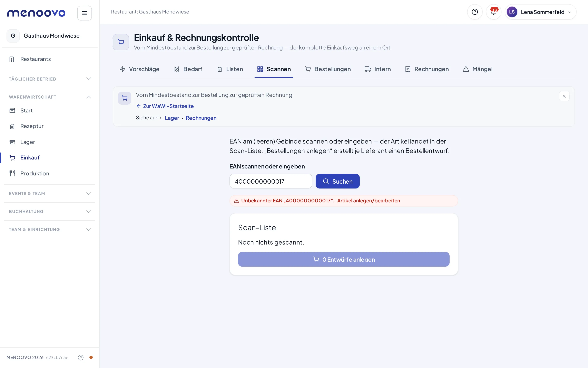The image size is (588, 368).
Task: Open Restaurants in the sidebar
Action: tap(50, 59)
